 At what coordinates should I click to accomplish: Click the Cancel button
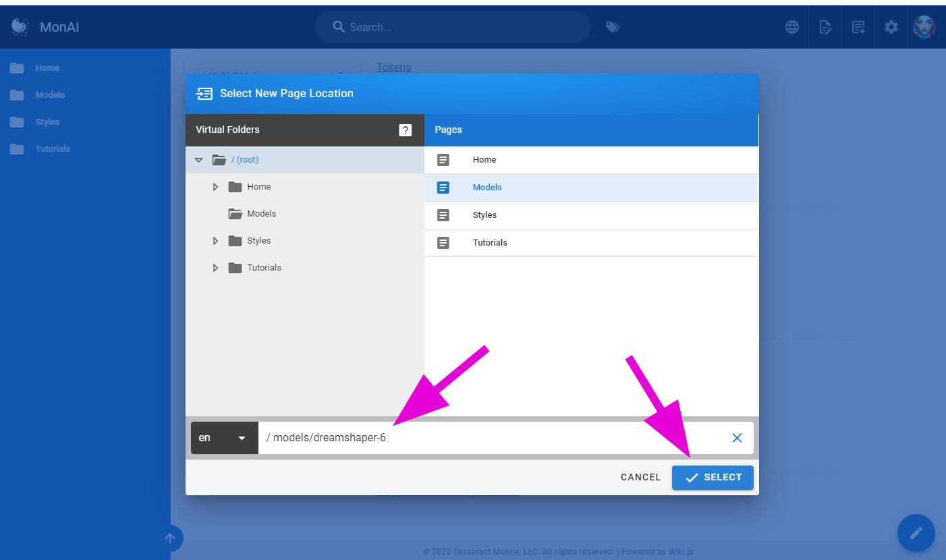640,477
